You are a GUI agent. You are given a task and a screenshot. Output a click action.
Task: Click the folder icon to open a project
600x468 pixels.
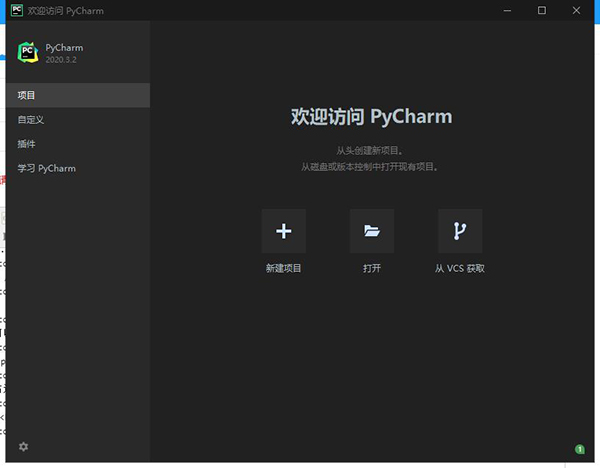point(372,231)
